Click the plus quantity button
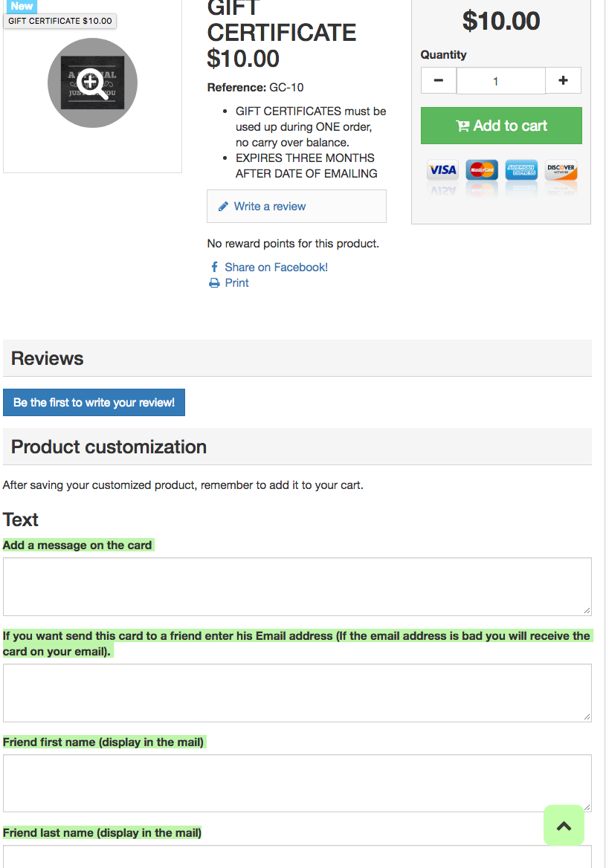Screen dimensions: 606x868 click(x=563, y=80)
